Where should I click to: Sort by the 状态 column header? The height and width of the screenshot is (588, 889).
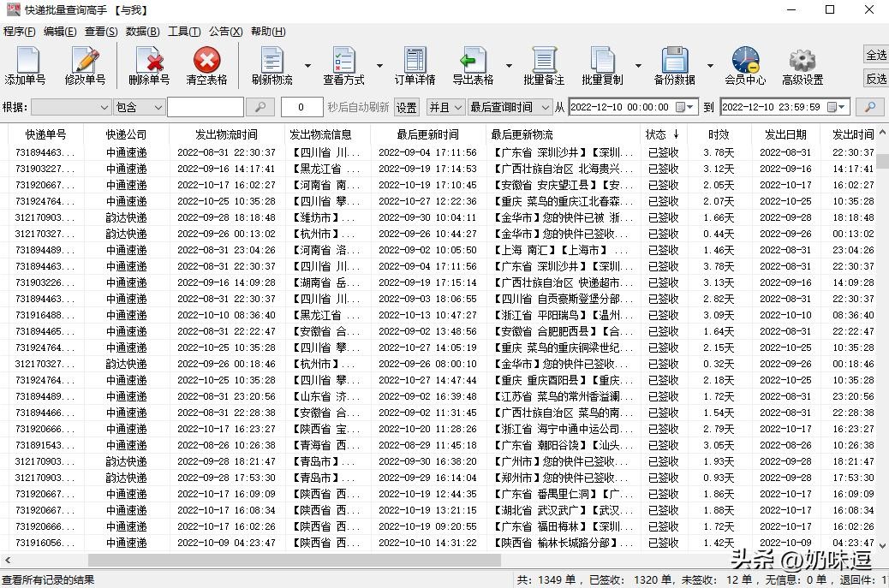click(662, 134)
